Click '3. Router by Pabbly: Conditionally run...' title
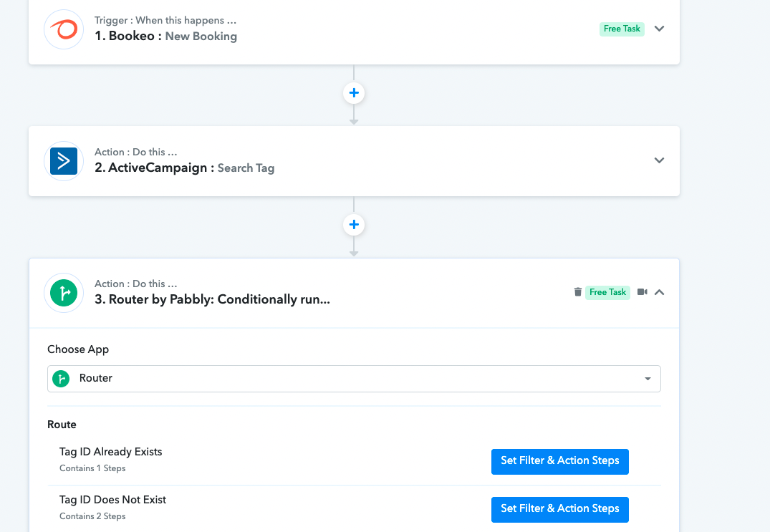770x532 pixels. (x=212, y=299)
